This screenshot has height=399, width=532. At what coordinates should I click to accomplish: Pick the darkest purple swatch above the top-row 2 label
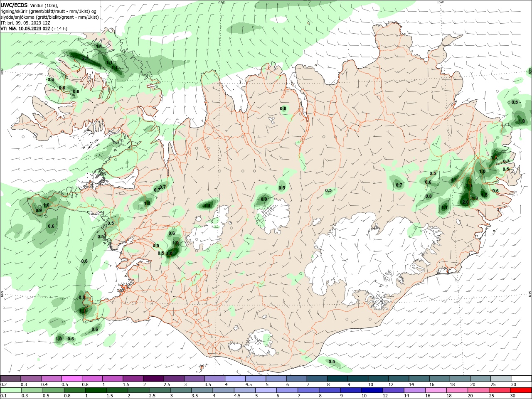pyautogui.click(x=154, y=379)
